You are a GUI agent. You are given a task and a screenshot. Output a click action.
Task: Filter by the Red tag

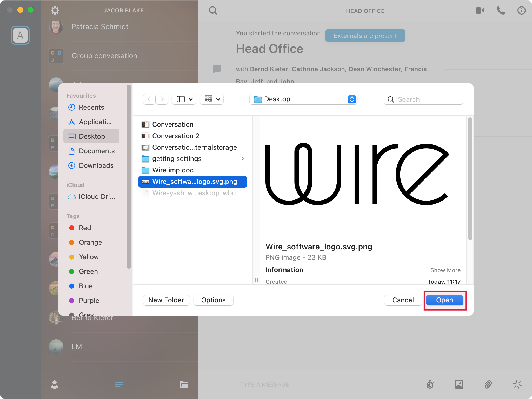click(91, 228)
